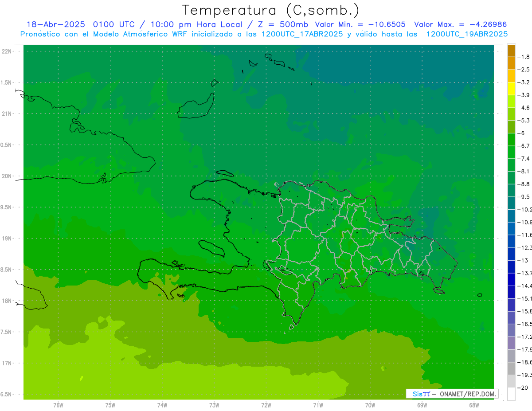Click the legend value "-5.3"

(523, 121)
